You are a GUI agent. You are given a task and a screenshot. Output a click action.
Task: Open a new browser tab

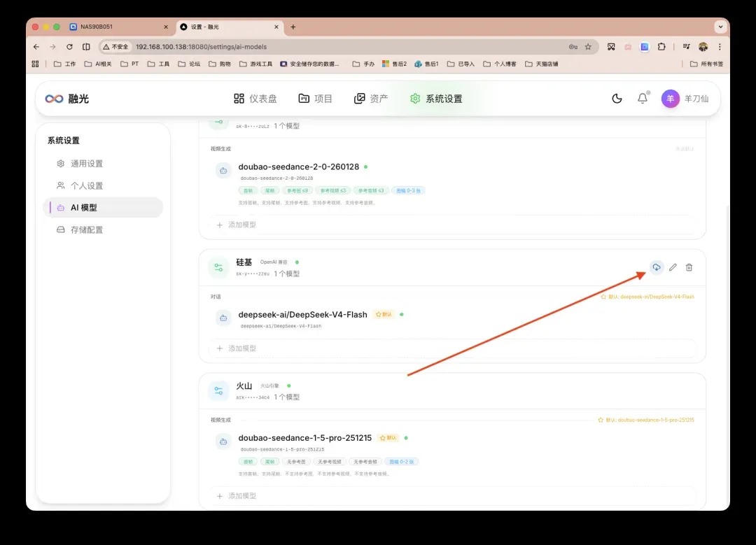click(x=293, y=27)
